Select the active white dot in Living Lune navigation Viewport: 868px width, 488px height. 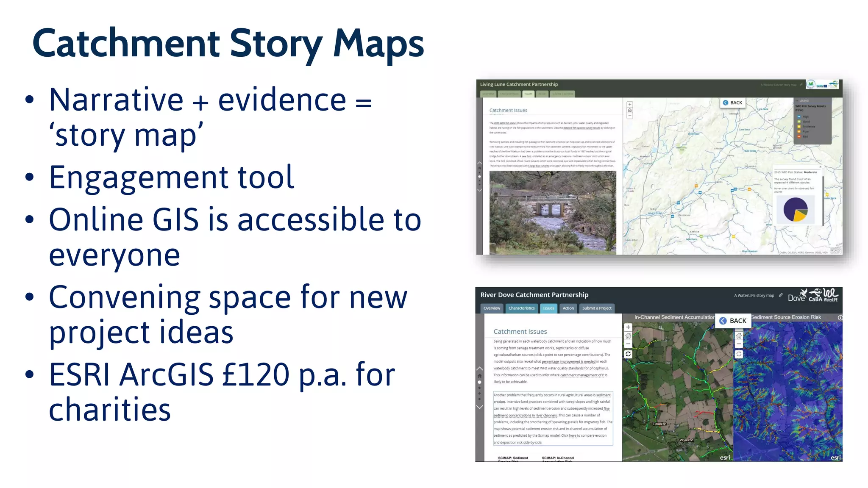(479, 176)
